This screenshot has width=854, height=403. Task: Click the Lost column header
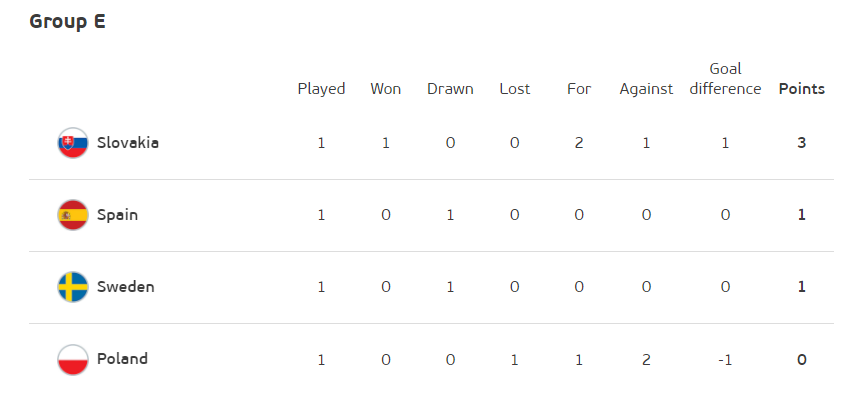515,89
